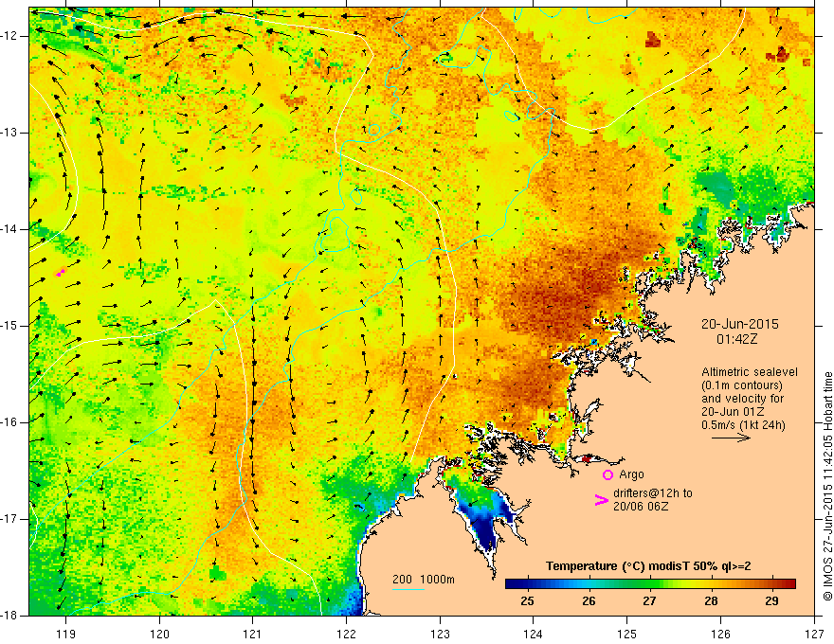Click the latitude axis label -13

10,133
